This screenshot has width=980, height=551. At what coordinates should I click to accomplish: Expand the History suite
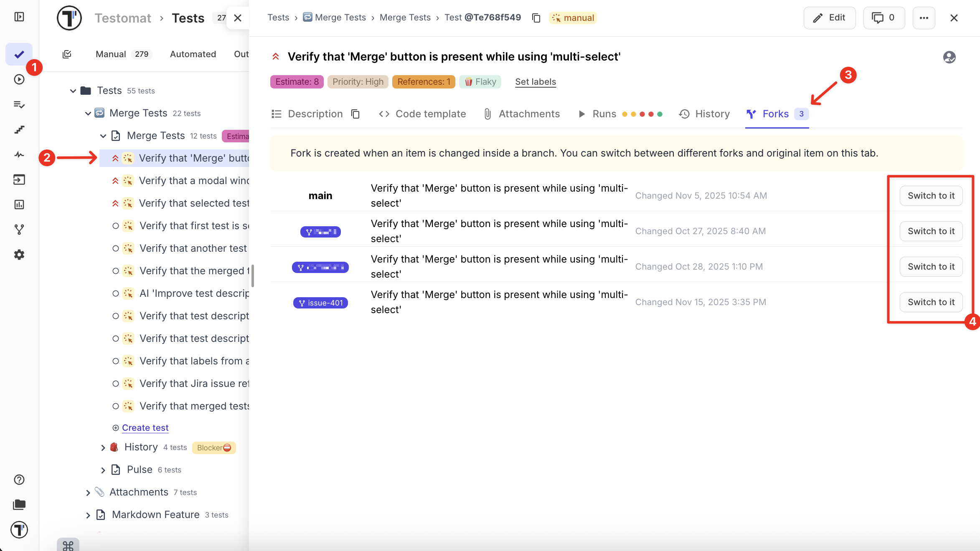(x=103, y=447)
